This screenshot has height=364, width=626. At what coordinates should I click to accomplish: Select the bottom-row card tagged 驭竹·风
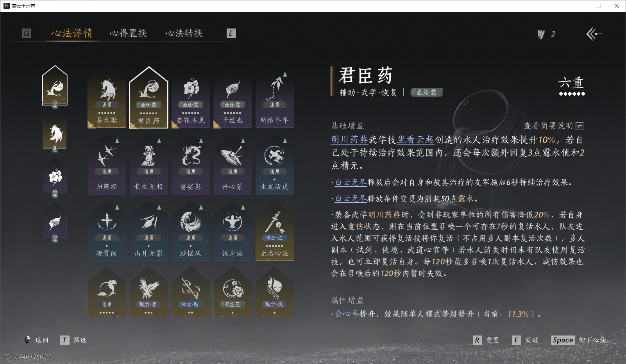(275, 292)
